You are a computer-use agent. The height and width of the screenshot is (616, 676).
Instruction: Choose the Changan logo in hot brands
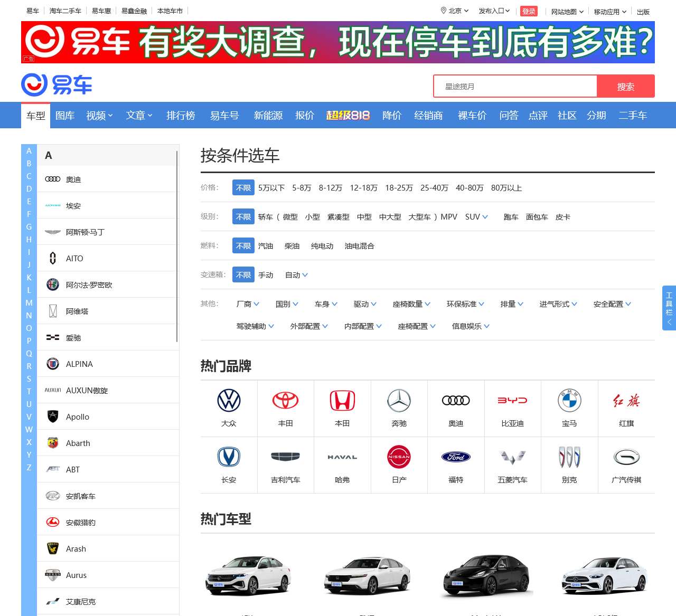click(229, 457)
